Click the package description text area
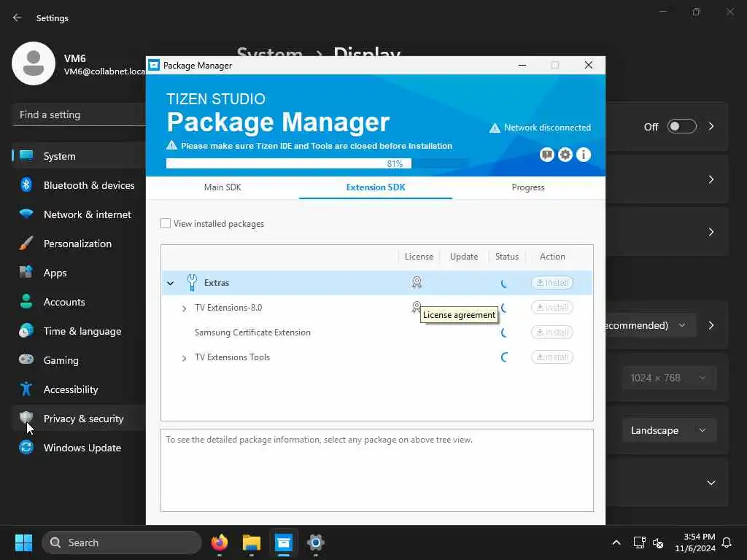Viewport: 747px width, 560px height. [377, 470]
